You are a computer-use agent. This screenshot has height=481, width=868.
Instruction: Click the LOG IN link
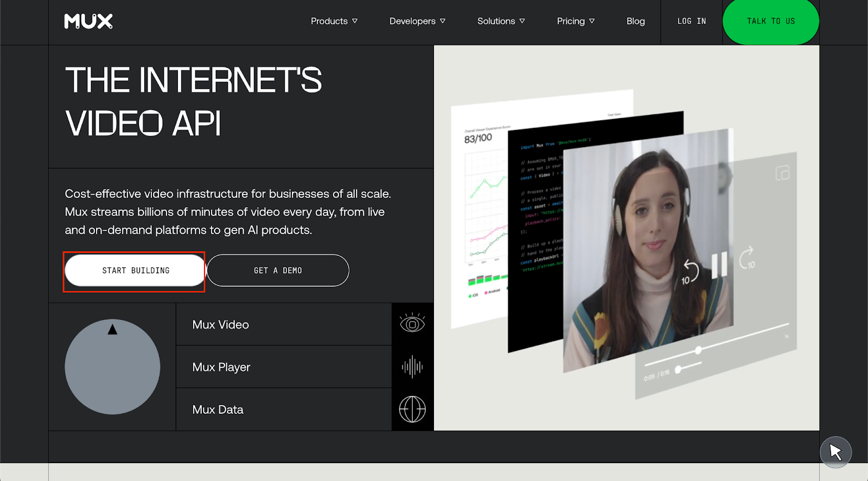[692, 21]
